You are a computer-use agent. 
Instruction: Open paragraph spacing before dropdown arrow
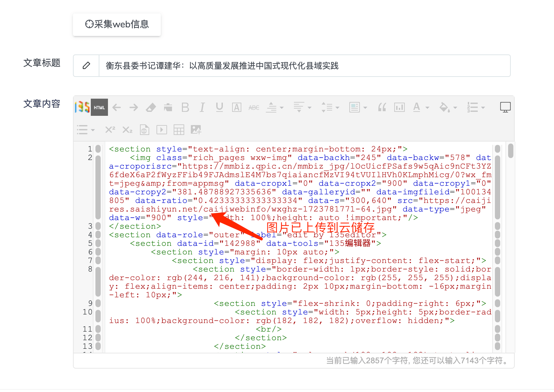point(282,108)
